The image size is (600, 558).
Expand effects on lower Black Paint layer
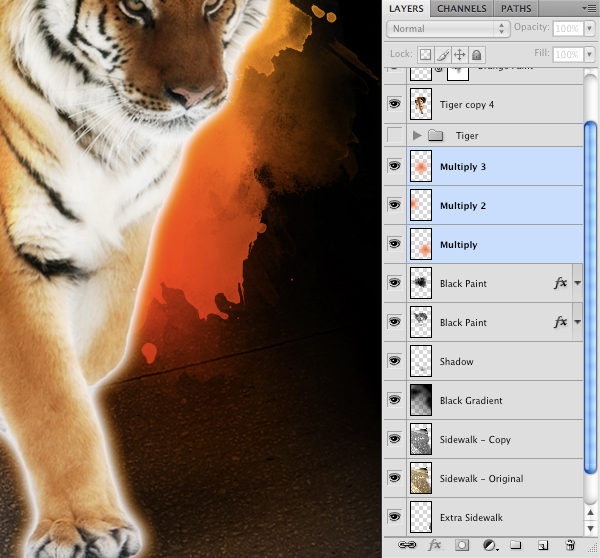tap(577, 322)
